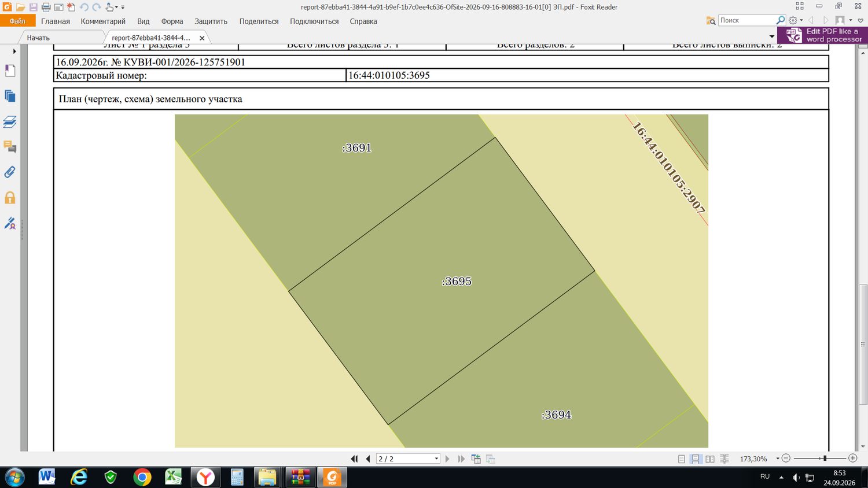Go to the previous page
This screenshot has width=868, height=488.
pos(368,459)
